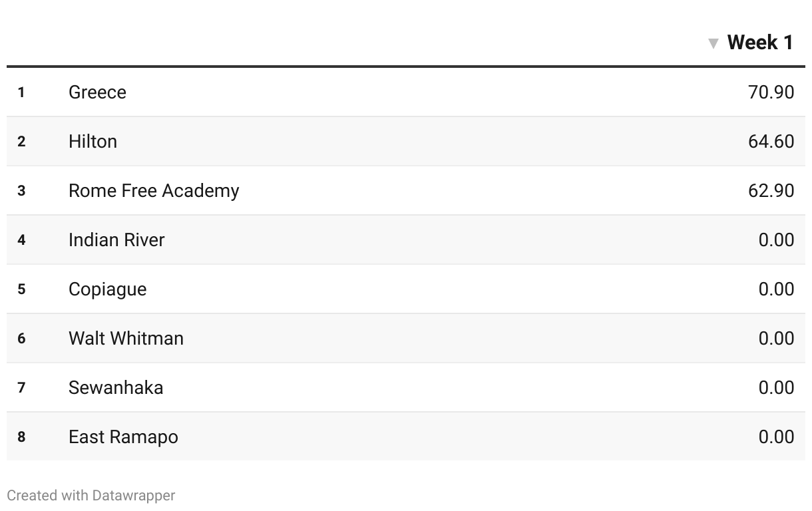Click the Sewanhaka team name

pos(116,387)
